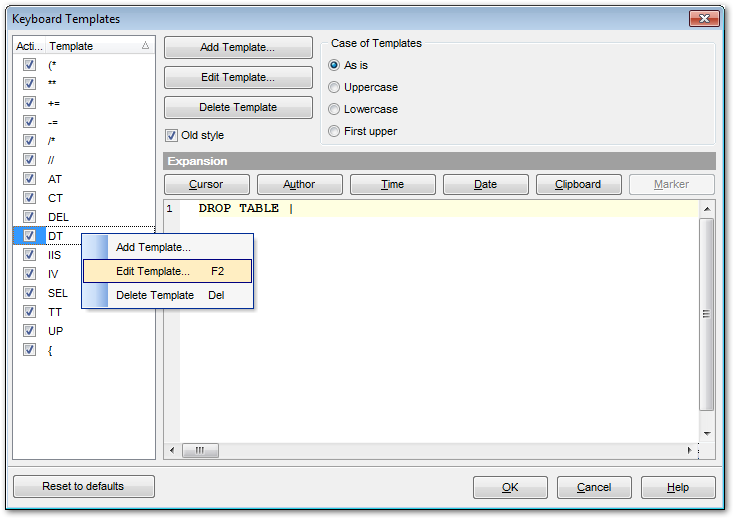Image resolution: width=734 pixels, height=519 pixels.
Task: Disable the SEL template checkbox
Action: pyautogui.click(x=29, y=293)
